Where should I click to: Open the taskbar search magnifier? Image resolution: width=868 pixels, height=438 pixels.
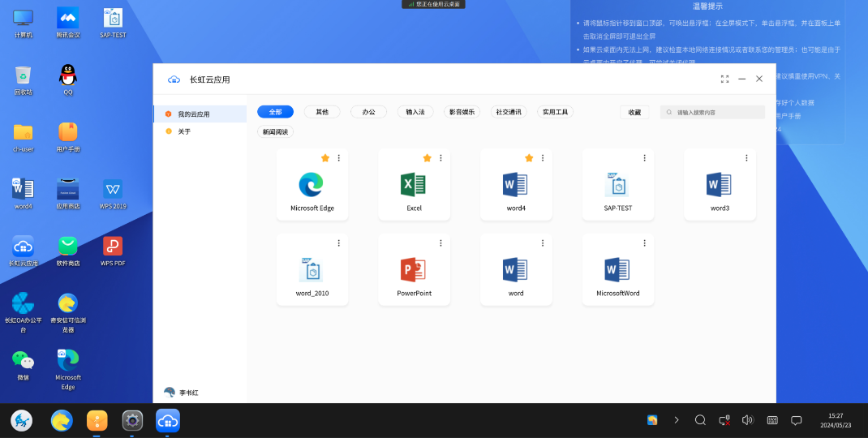pyautogui.click(x=700, y=420)
